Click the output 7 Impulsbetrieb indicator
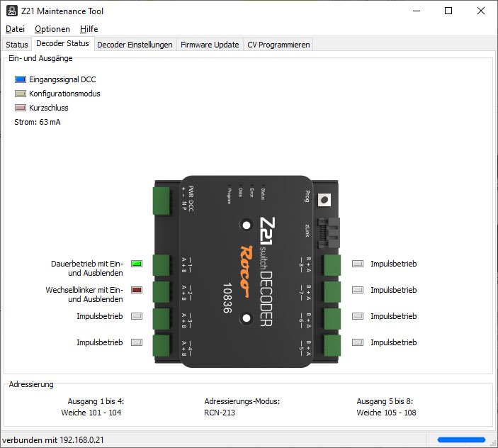Screen dimensions: 498x448 click(x=358, y=290)
